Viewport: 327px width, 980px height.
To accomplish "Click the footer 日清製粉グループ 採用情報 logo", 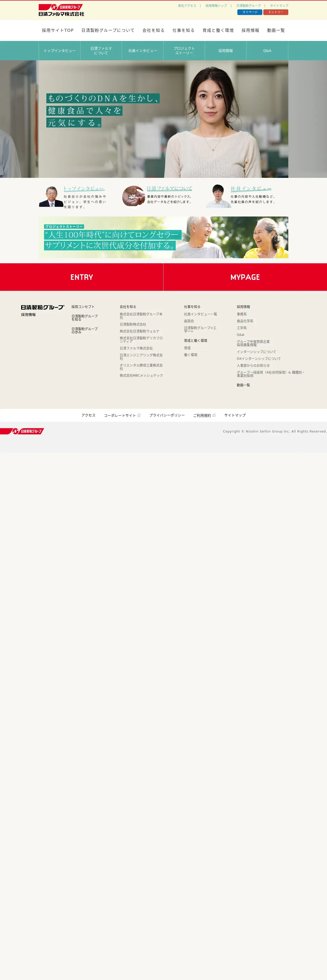I will point(43,310).
